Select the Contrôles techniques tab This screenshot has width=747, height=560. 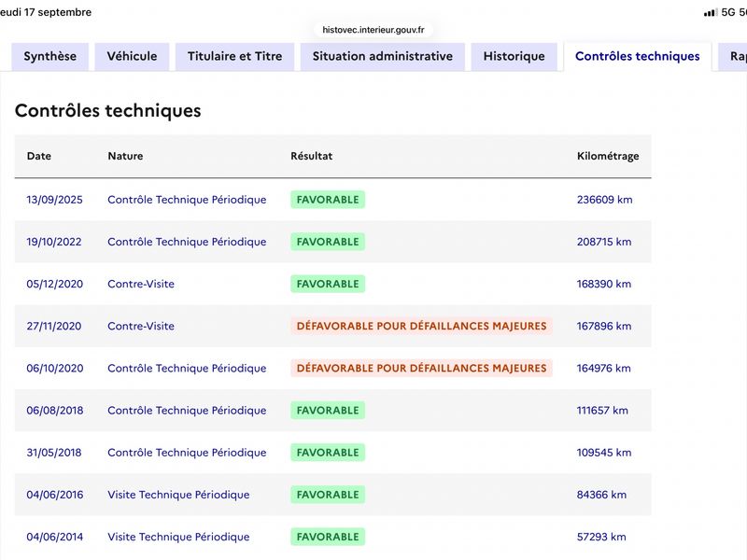(x=638, y=56)
